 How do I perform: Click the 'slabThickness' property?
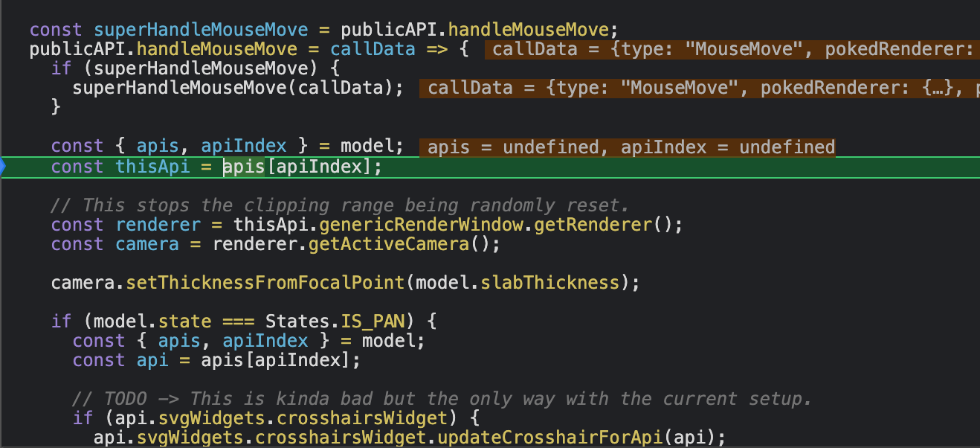549,283
